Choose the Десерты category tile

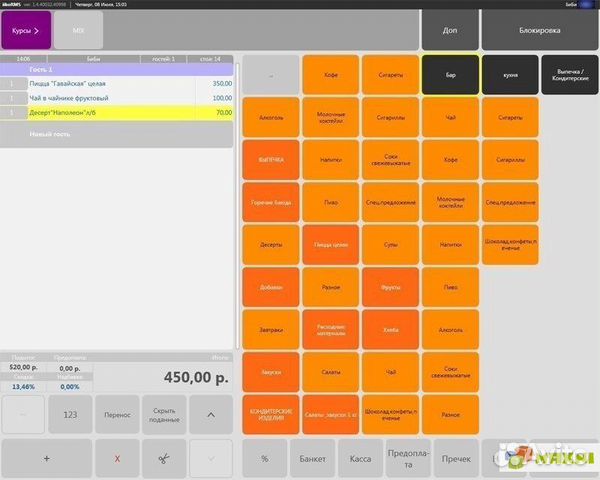[270, 245]
